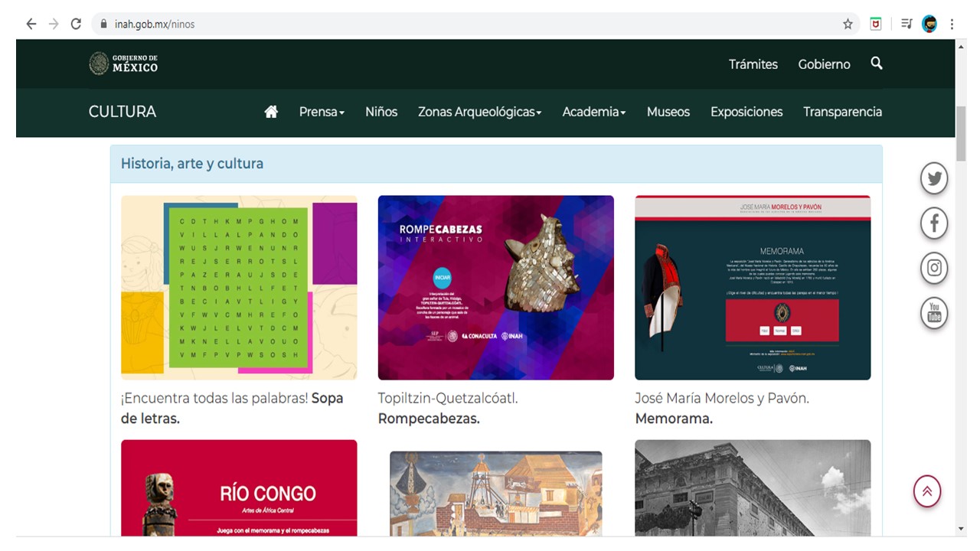Image resolution: width=980 pixels, height=551 pixels.
Task: Open the painted village scene thumbnail
Action: pos(496,493)
